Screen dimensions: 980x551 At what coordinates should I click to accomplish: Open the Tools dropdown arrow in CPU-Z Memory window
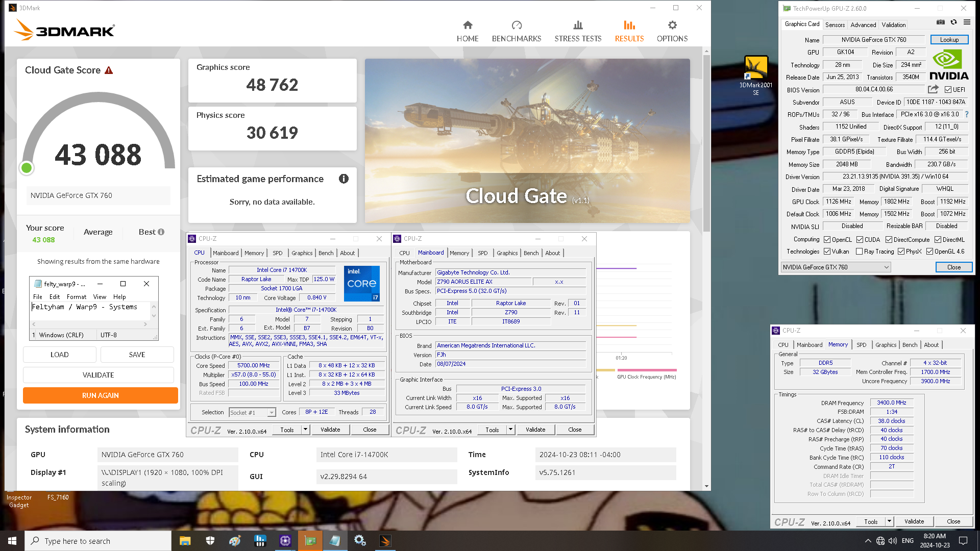coord(889,521)
